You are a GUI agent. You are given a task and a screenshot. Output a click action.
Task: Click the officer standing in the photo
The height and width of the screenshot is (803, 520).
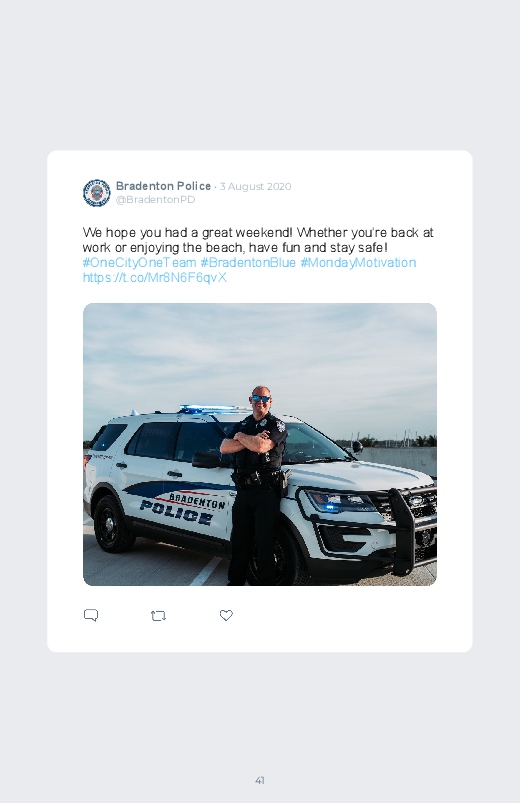[x=255, y=485]
